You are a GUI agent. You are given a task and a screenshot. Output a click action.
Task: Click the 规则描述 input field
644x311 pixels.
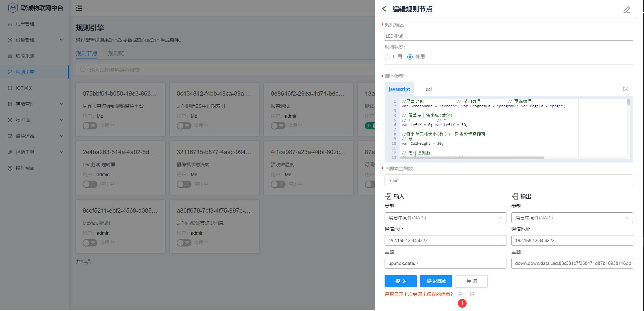[x=509, y=36]
